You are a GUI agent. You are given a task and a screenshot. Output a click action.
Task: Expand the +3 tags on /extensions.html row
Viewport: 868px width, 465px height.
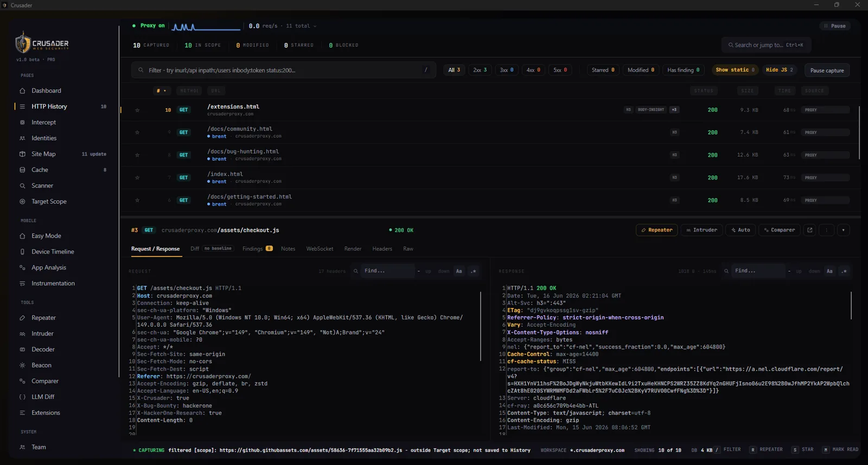[x=674, y=110]
